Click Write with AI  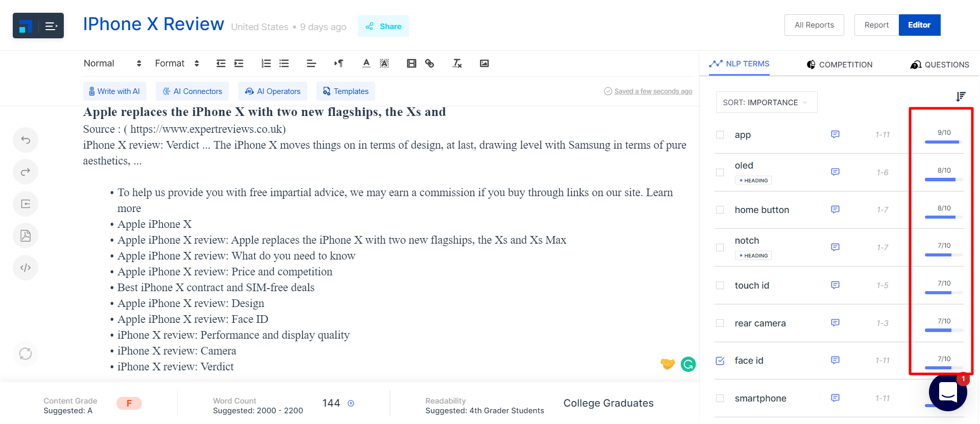pyautogui.click(x=115, y=91)
